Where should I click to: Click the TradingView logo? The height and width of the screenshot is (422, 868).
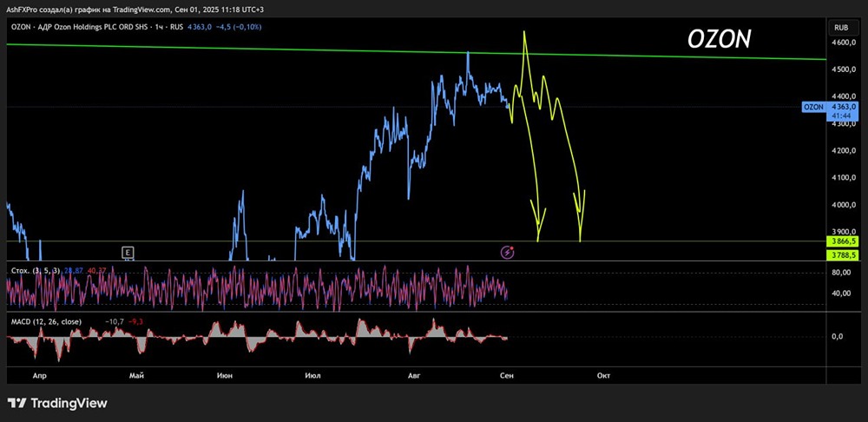click(57, 403)
